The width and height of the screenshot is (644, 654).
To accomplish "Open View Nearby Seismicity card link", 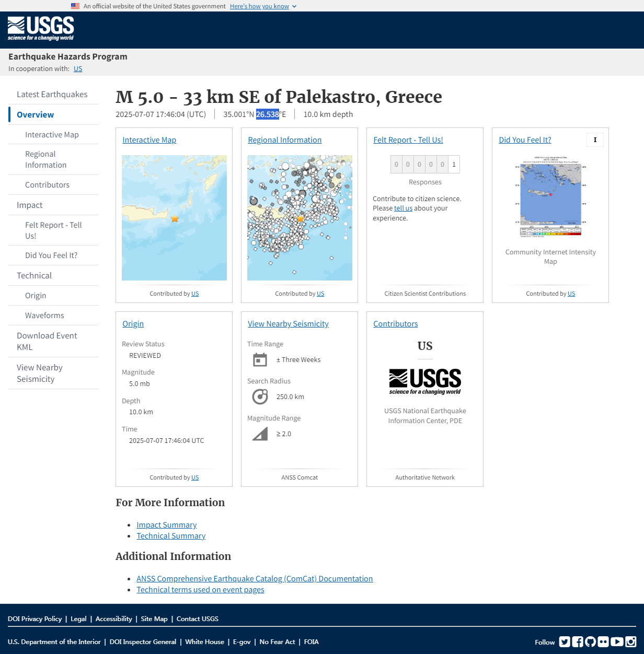I will (288, 324).
